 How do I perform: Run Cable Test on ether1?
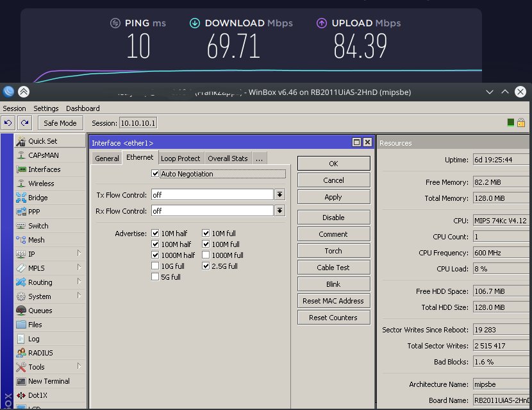coord(333,268)
